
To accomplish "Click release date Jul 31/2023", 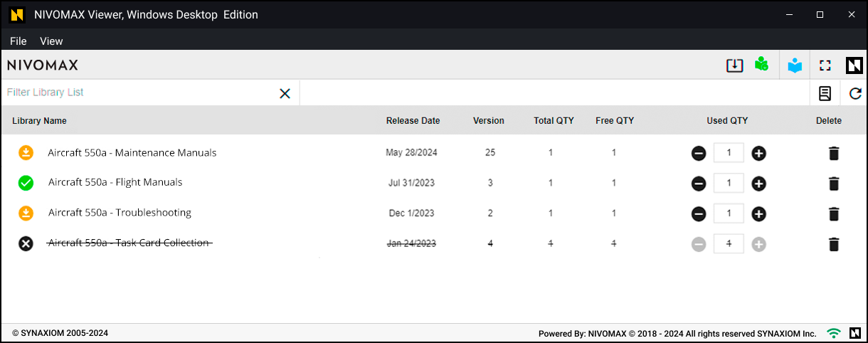I will click(x=411, y=183).
